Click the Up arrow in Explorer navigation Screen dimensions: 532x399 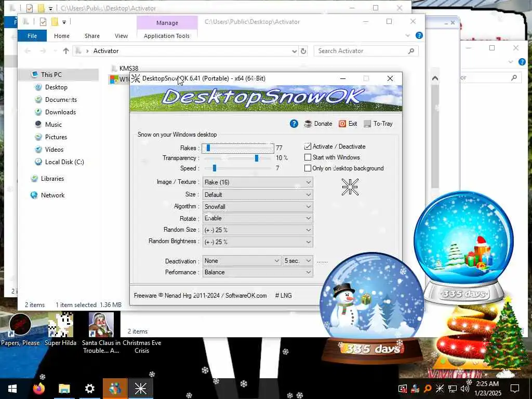click(x=66, y=51)
